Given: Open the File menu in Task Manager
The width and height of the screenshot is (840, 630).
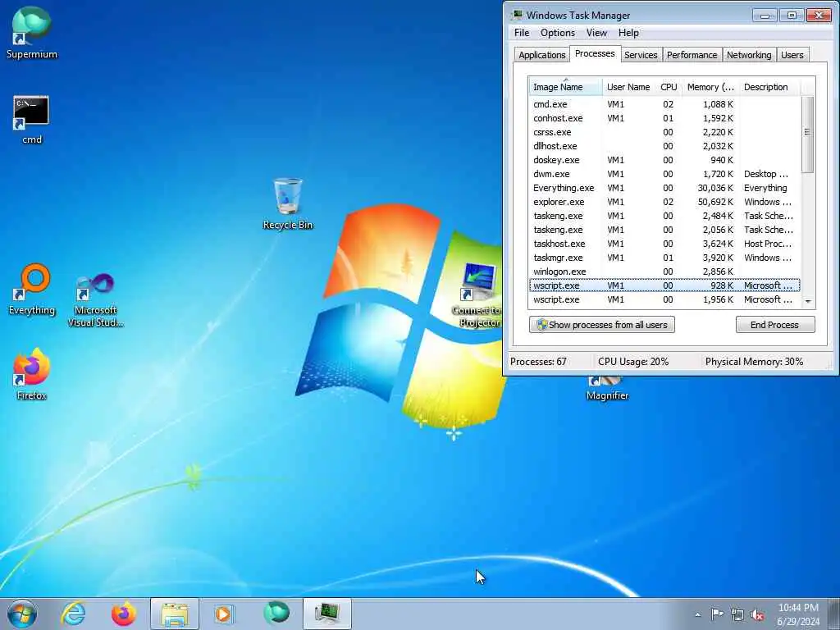Looking at the screenshot, I should point(521,33).
